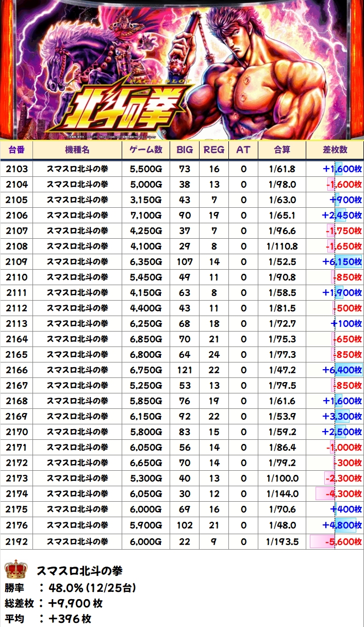Click the 7,100G game count
The height and width of the screenshot is (627, 364).
[146, 215]
